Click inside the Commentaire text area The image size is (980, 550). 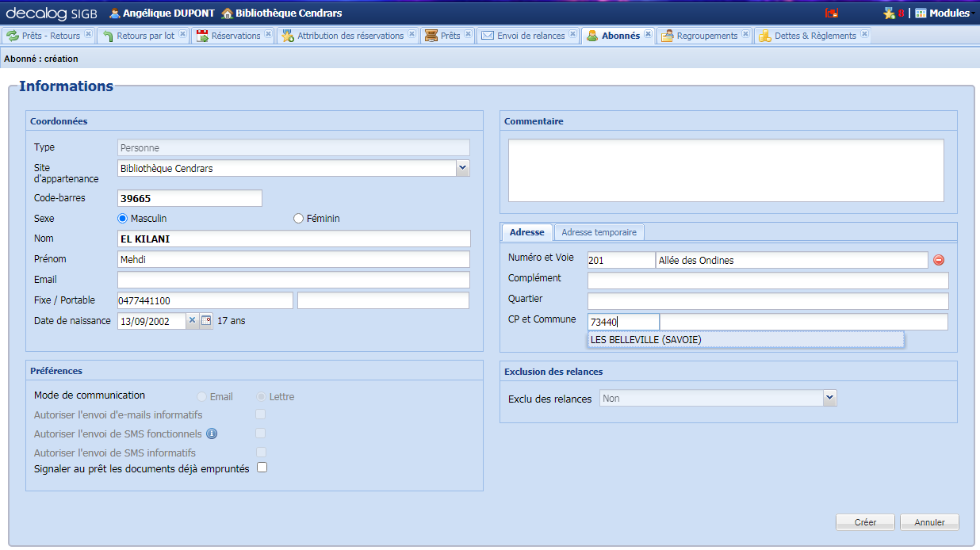pos(725,170)
